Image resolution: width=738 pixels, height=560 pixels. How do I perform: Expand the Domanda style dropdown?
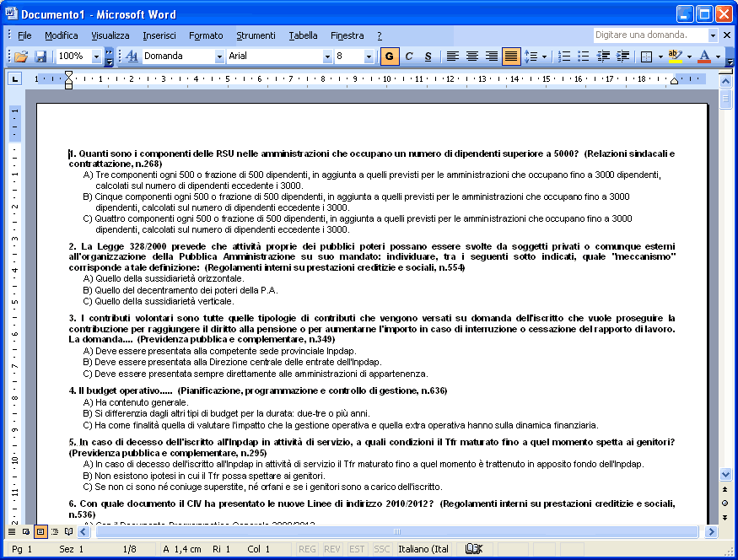[219, 57]
